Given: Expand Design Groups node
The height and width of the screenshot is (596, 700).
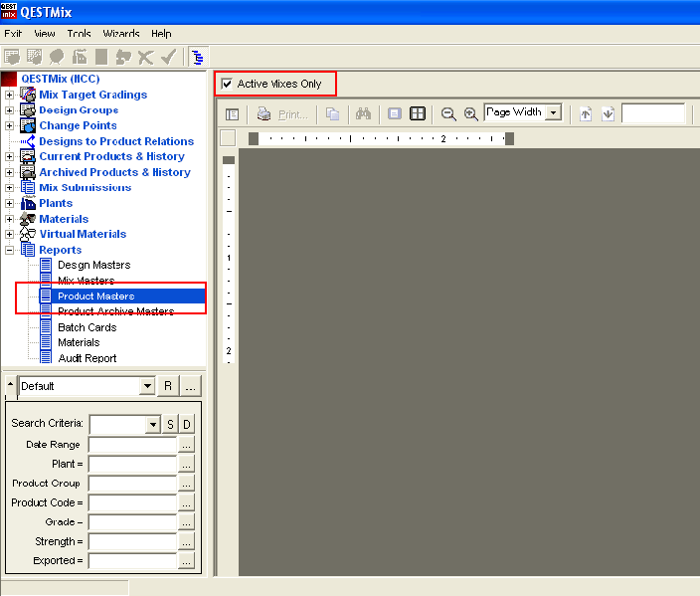Looking at the screenshot, I should pyautogui.click(x=9, y=110).
